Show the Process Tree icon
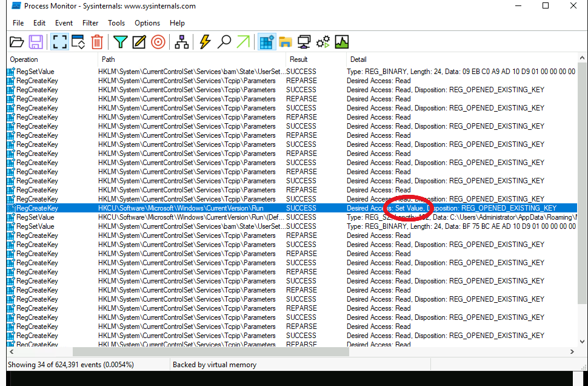 (181, 42)
